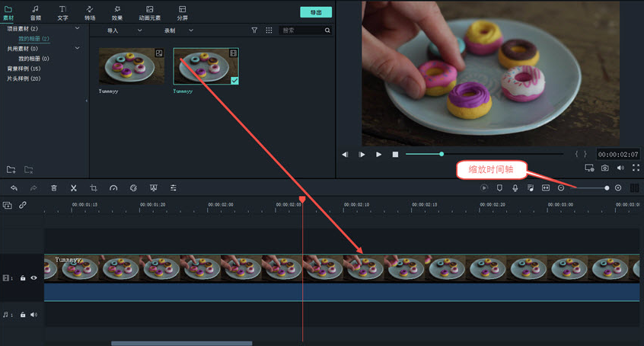Screen dimensions: 644x346
Task: Open the 分屏 split screen tab
Action: 183,13
